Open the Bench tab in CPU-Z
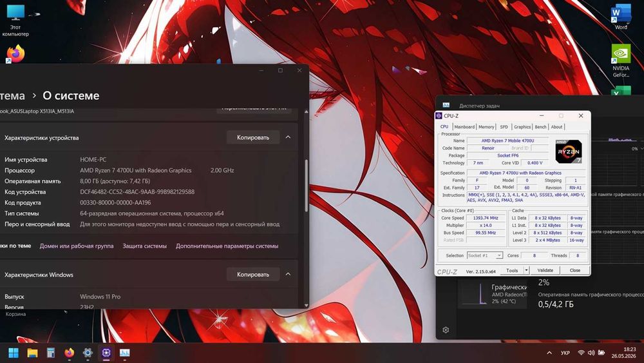 coord(540,126)
